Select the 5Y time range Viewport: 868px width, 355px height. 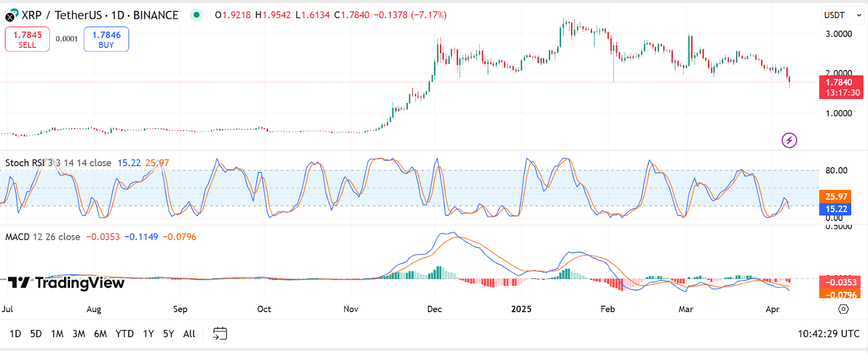point(169,334)
